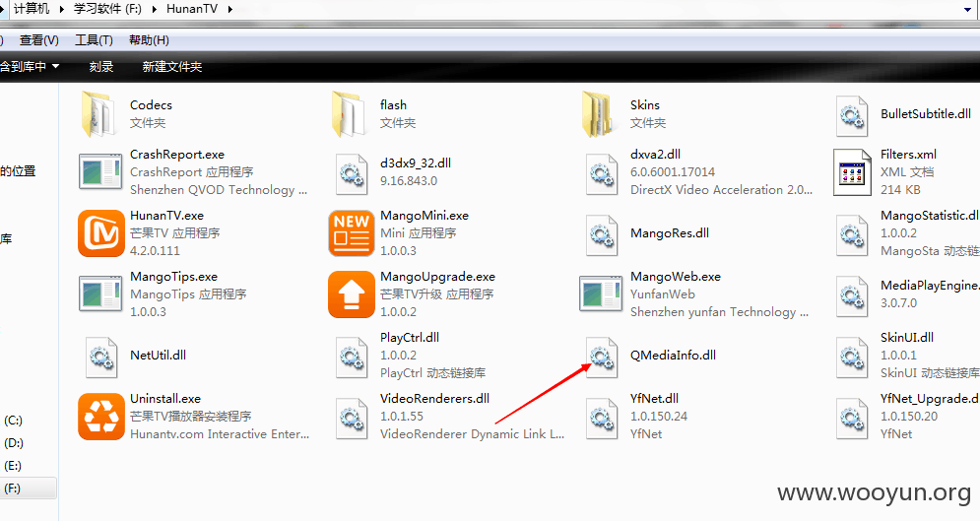Select the MangoMini.exe NEW icon
The width and height of the screenshot is (980, 521).
(352, 233)
